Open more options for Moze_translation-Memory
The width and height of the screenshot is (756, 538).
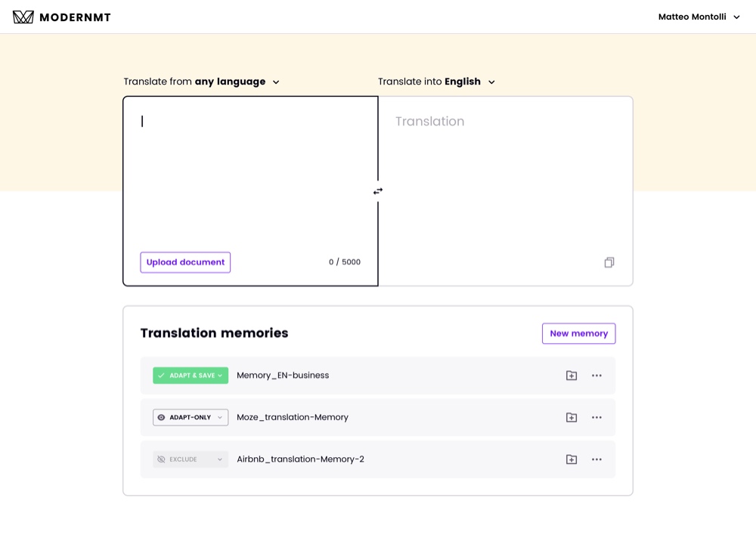(x=597, y=418)
